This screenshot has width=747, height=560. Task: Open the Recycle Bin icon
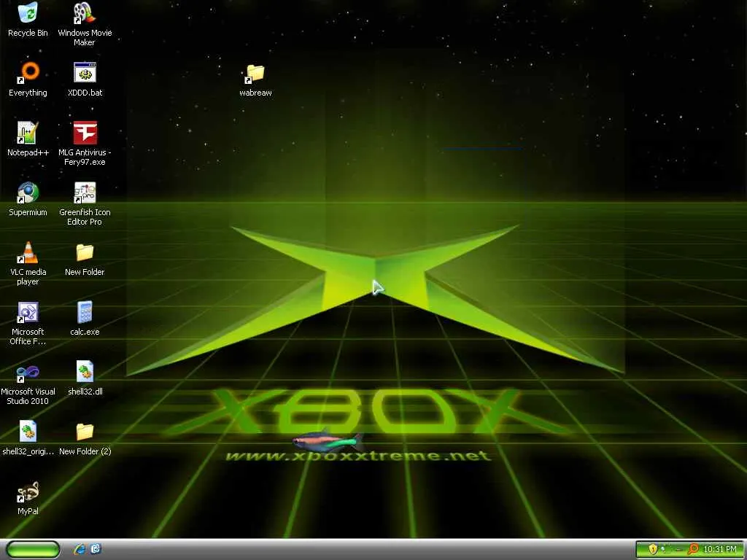[28, 13]
